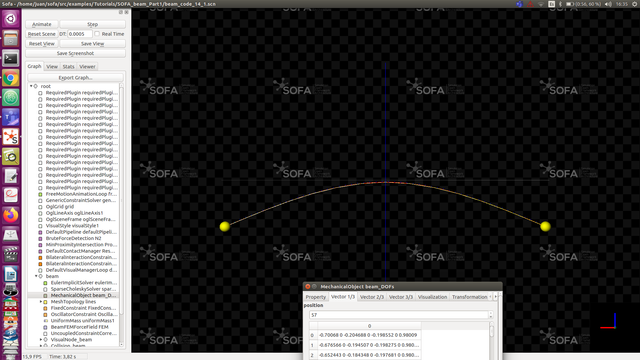Open the sound volume tray indicator
640x360 pixels.
point(608,4)
